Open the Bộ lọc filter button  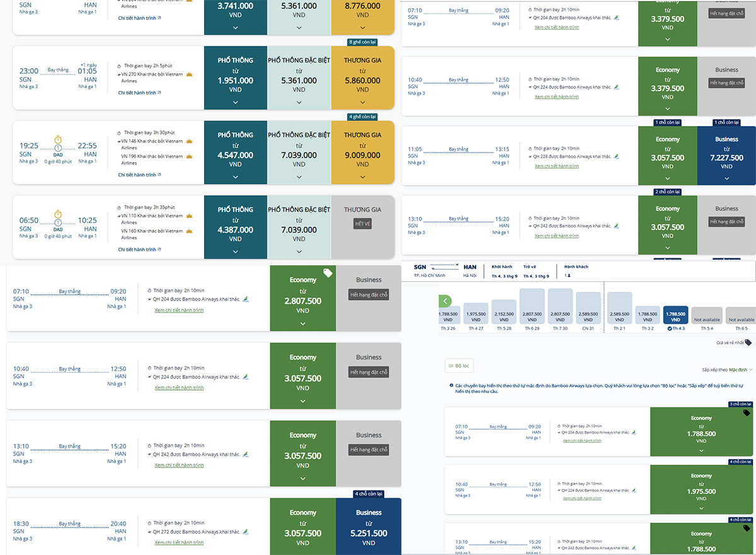tap(459, 365)
